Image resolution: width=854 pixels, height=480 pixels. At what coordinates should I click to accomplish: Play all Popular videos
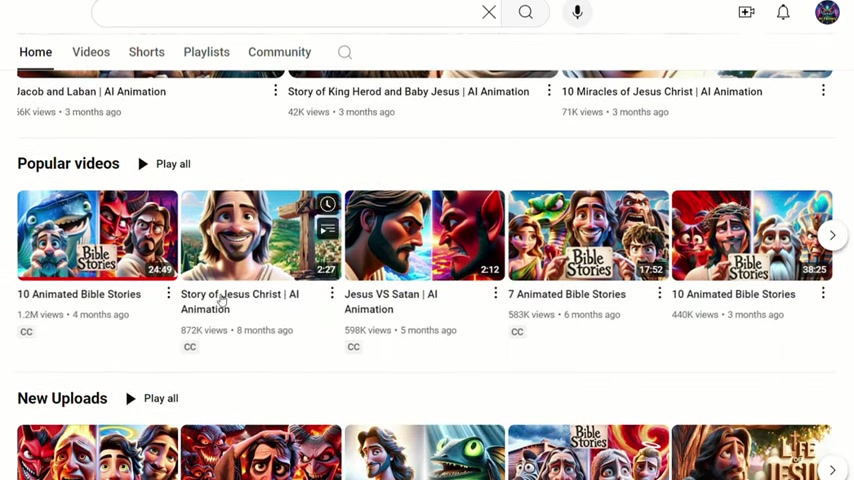coord(164,164)
